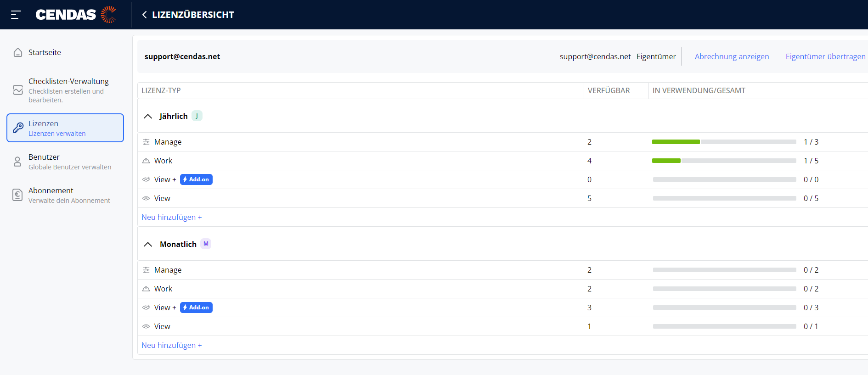Click the Benutzer person icon

(17, 162)
